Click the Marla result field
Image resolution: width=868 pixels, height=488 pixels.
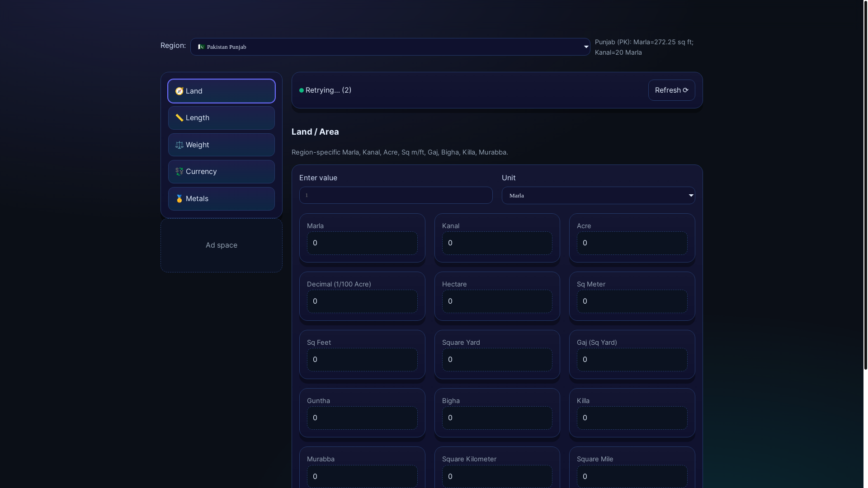[x=362, y=243]
